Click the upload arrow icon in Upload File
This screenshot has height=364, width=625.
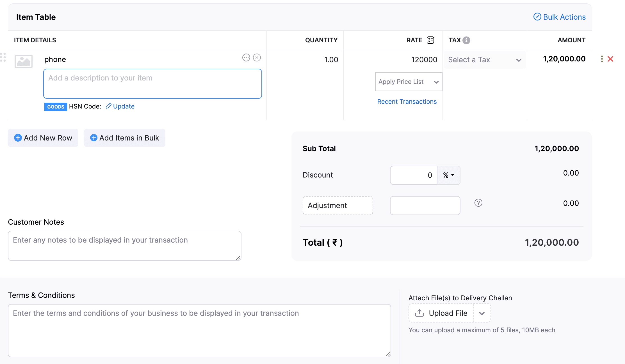point(419,313)
